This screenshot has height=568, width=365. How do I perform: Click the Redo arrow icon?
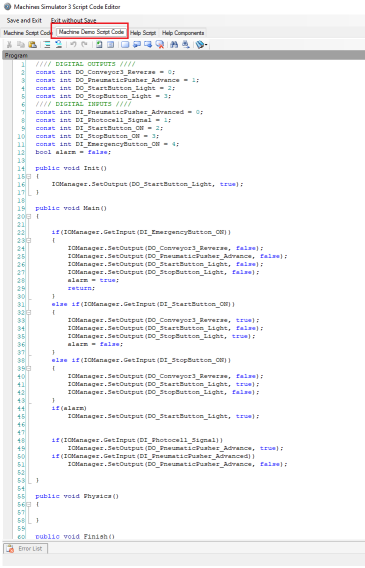(x=84, y=45)
